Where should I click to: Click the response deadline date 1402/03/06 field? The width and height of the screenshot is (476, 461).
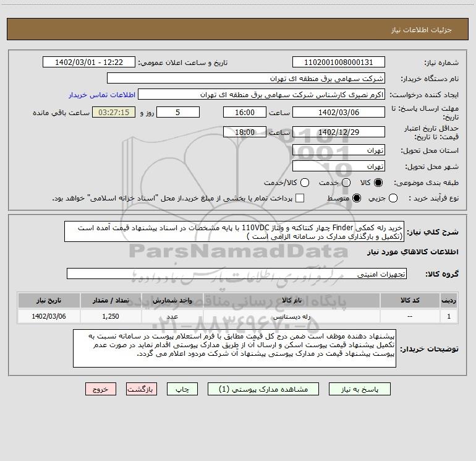click(x=339, y=112)
